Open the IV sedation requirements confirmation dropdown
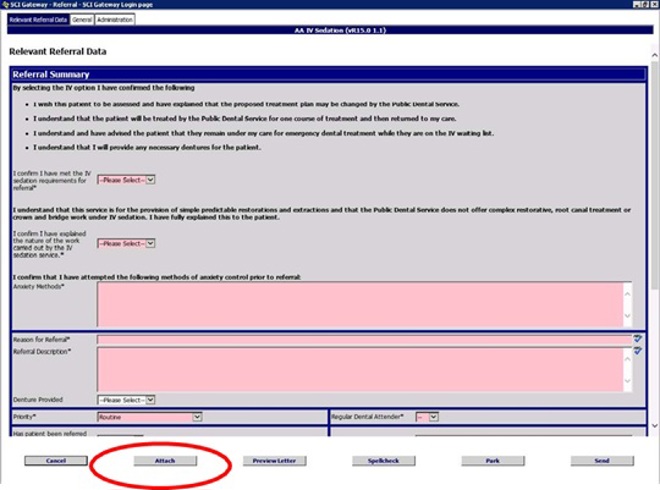 [126, 180]
